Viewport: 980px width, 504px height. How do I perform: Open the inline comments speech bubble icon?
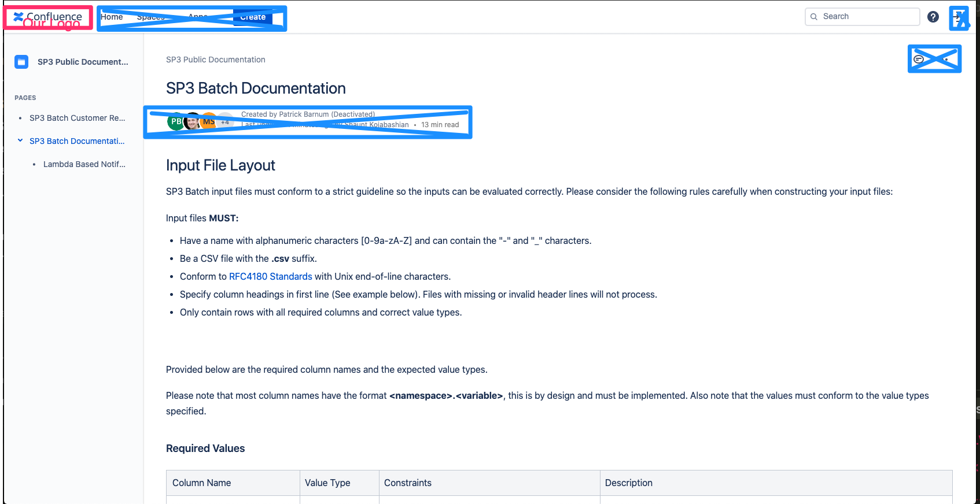(x=919, y=59)
